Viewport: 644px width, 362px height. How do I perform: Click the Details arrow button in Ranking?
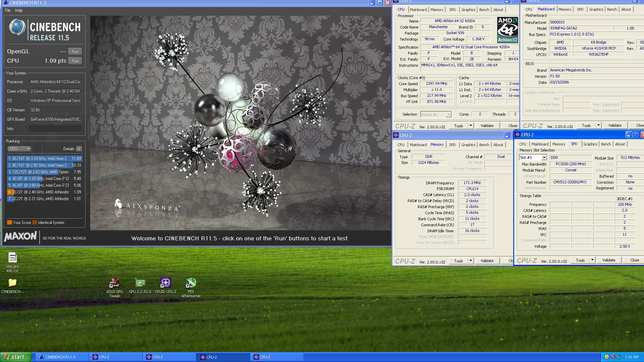79,149
